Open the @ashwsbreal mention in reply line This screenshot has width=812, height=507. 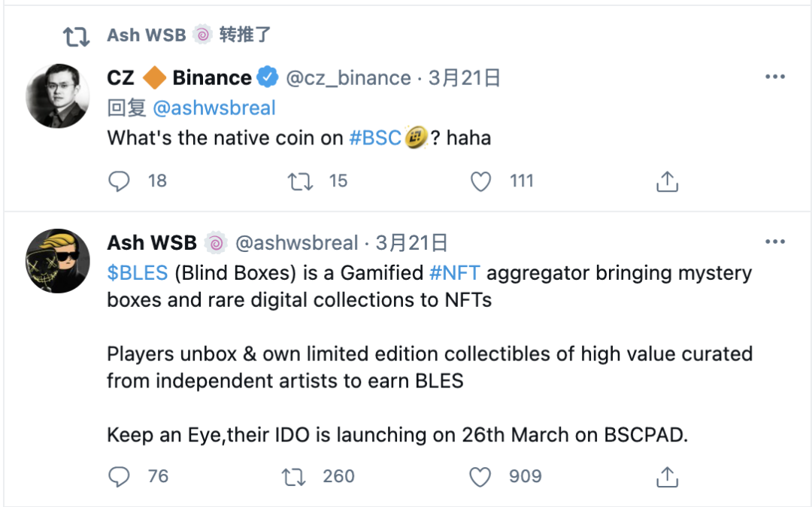(x=214, y=108)
